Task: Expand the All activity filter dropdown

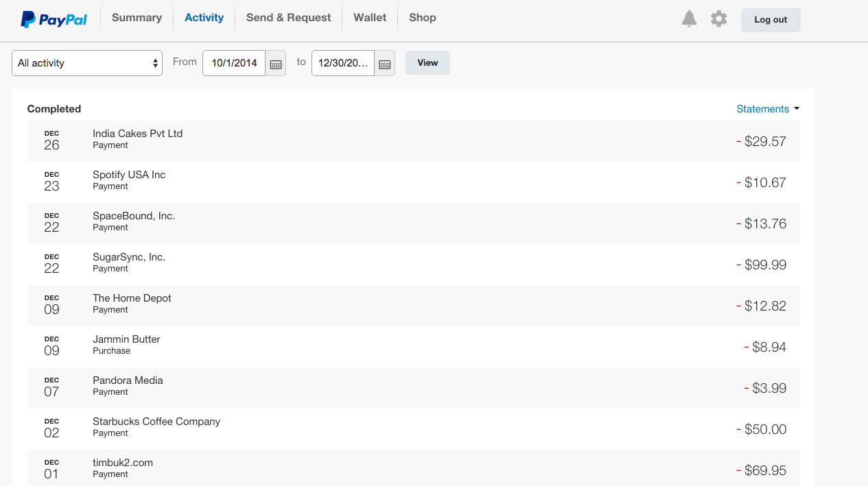Action: point(87,63)
